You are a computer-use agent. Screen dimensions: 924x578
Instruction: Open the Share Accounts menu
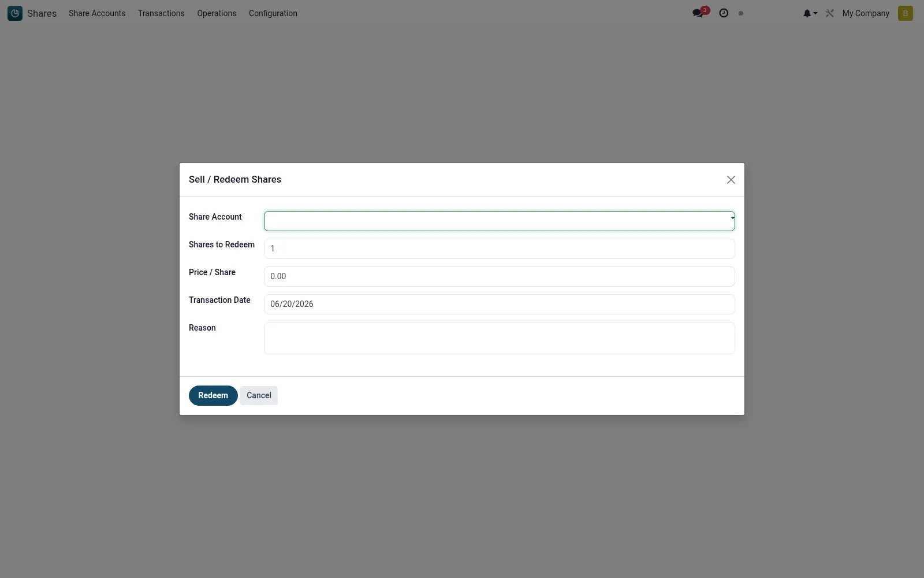coord(97,13)
